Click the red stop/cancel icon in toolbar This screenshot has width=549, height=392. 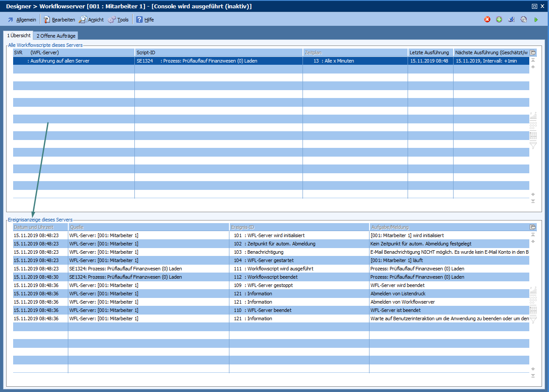[487, 20]
